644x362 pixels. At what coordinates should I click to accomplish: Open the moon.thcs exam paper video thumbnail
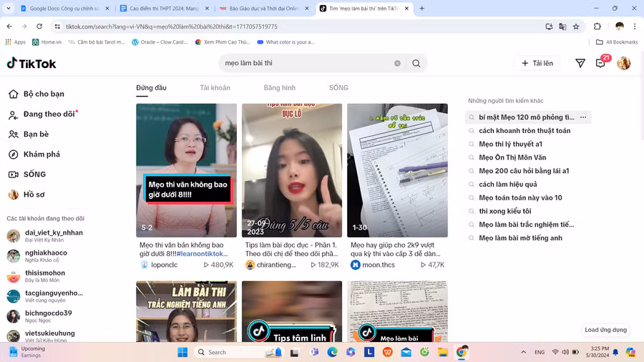tap(397, 170)
